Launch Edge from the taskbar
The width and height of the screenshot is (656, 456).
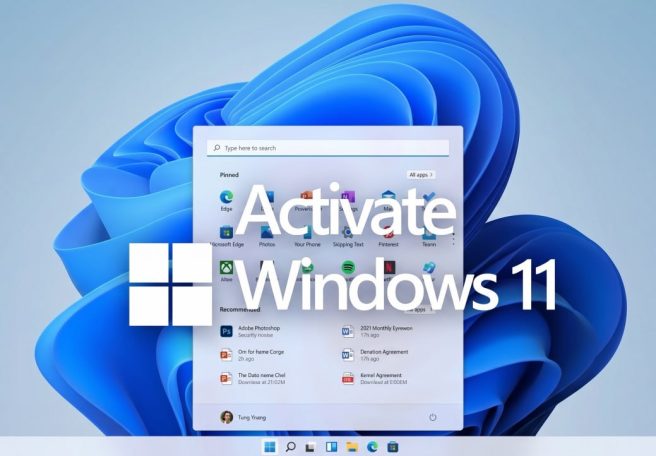[372, 447]
